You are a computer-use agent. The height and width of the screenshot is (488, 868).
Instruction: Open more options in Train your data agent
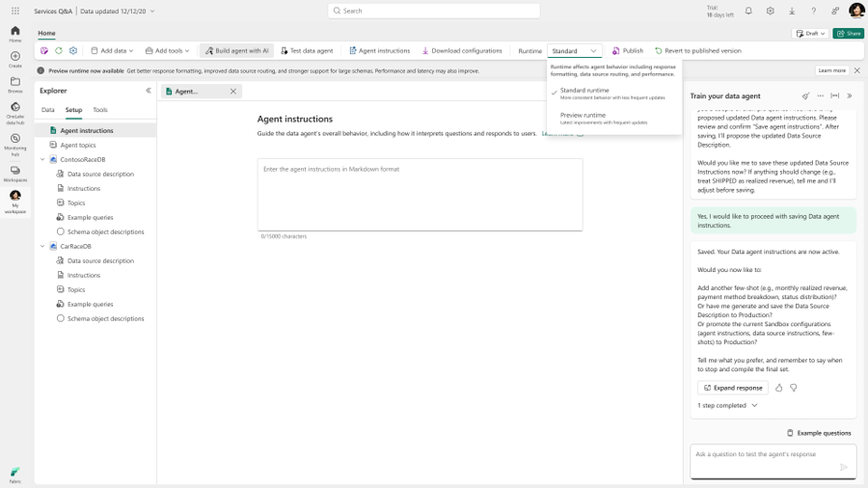pos(821,95)
